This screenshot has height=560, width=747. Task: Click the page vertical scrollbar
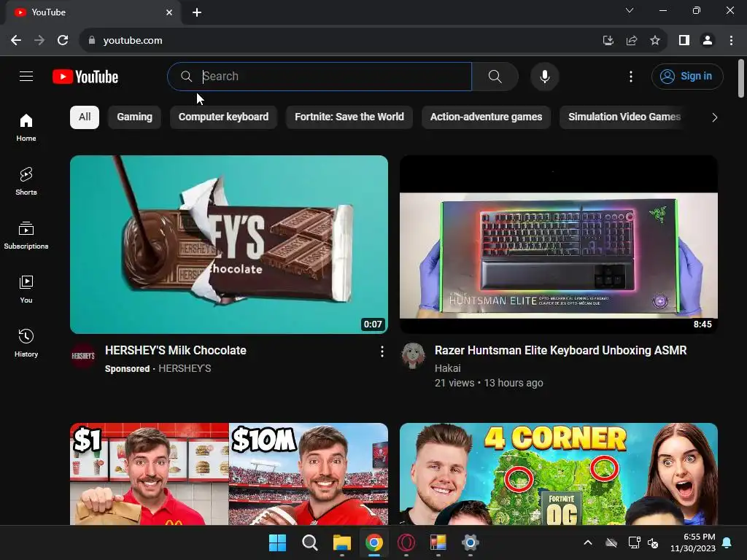[x=741, y=79]
